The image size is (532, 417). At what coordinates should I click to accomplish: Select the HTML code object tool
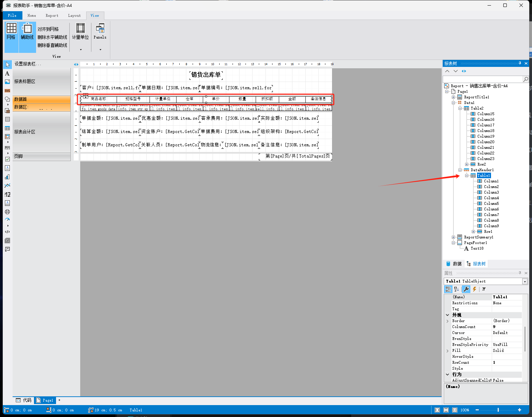click(7, 232)
